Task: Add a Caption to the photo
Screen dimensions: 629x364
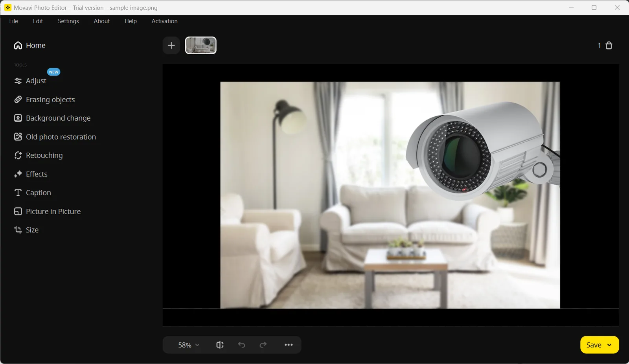Action: [x=33, y=193]
